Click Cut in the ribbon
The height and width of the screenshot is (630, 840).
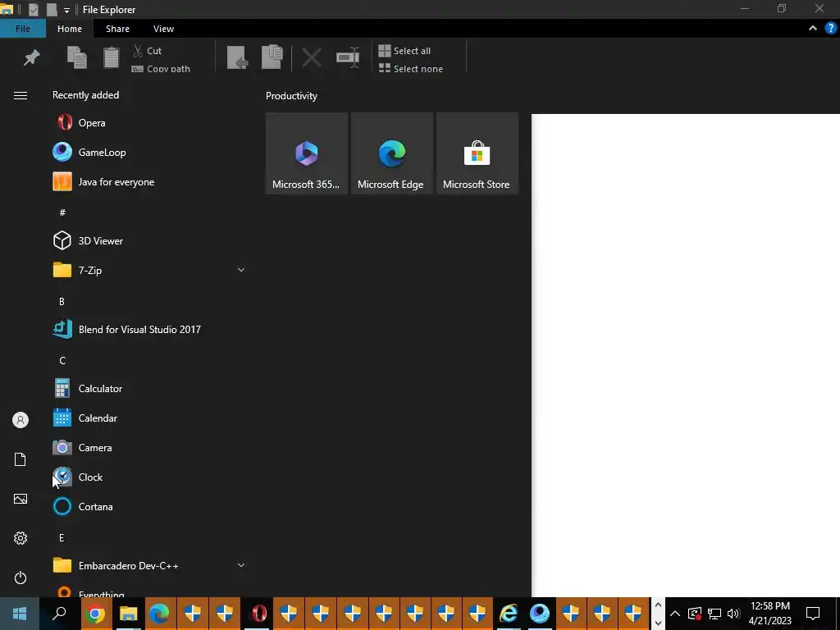(148, 51)
